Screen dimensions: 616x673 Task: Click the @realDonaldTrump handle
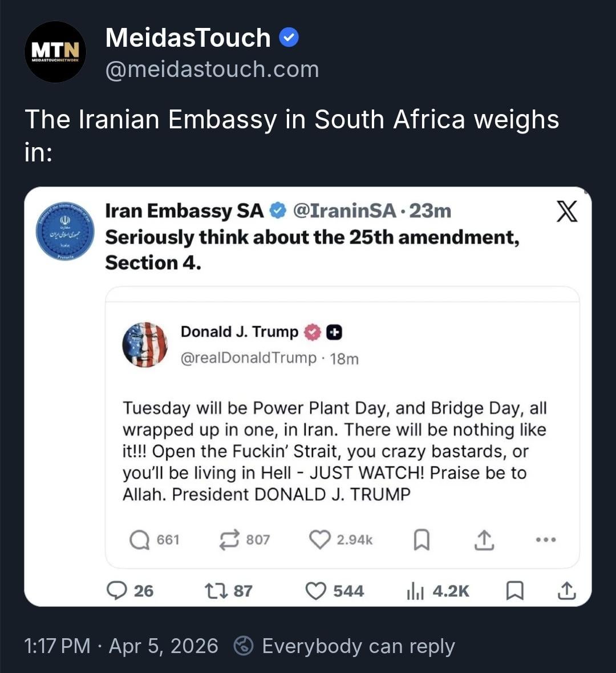(248, 358)
